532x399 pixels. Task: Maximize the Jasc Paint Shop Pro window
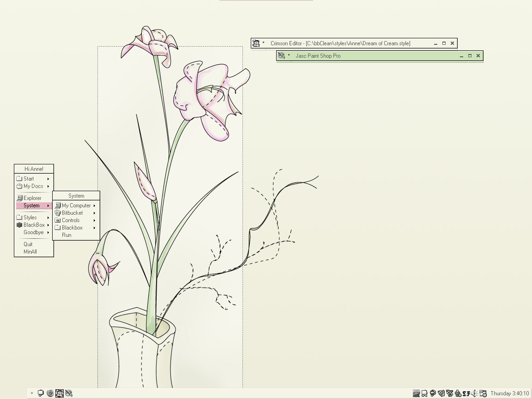coord(470,56)
